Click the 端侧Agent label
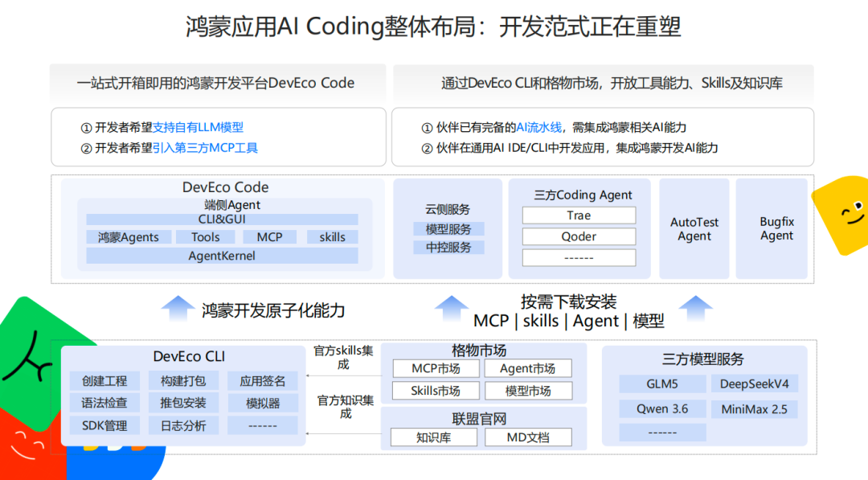The width and height of the screenshot is (868, 480). [232, 205]
